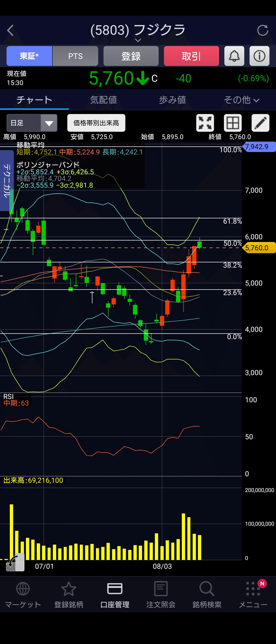This screenshot has height=644, width=276.
Task: Open 口座管理 card tab
Action: tap(115, 595)
